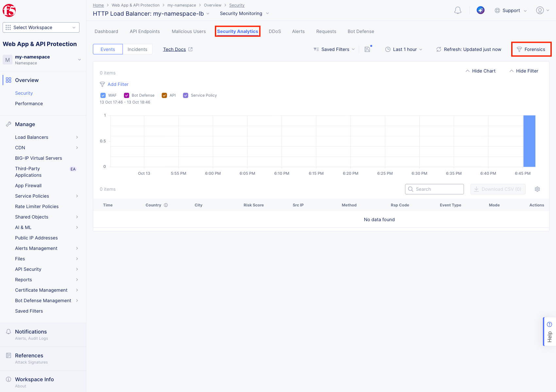Open the Security Monitoring dropdown
The width and height of the screenshot is (556, 392).
click(x=244, y=13)
